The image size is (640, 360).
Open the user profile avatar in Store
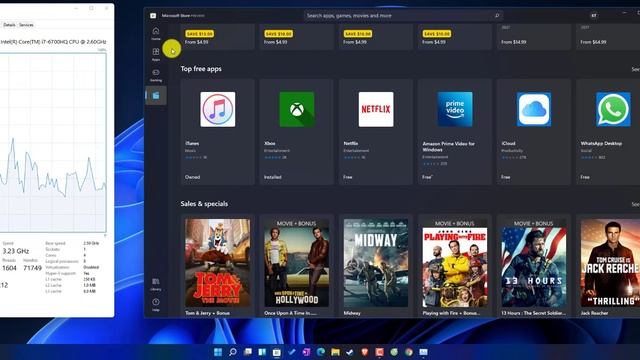pyautogui.click(x=594, y=16)
